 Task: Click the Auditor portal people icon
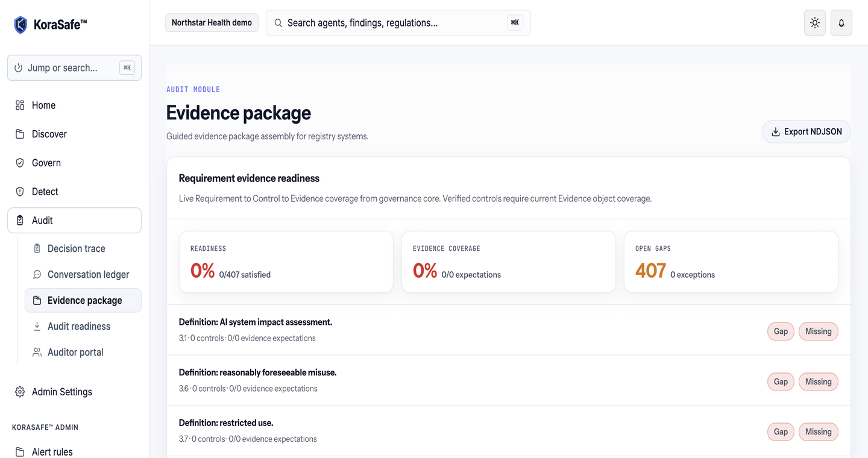click(x=37, y=352)
